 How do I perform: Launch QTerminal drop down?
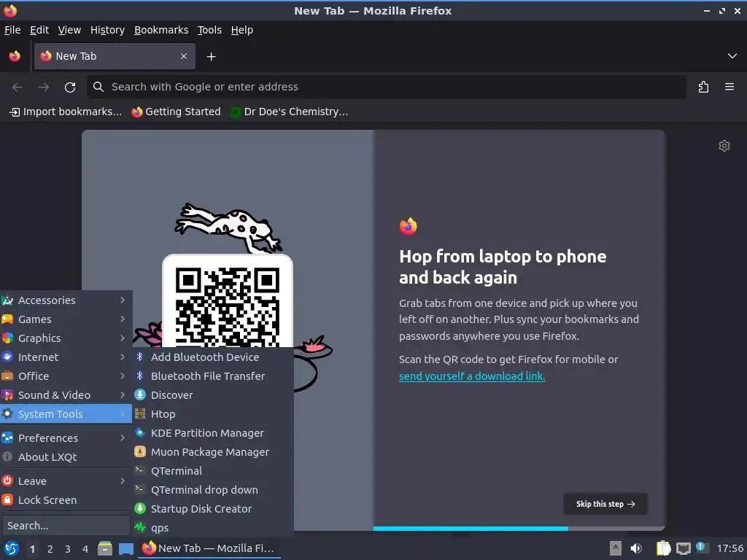213,490
